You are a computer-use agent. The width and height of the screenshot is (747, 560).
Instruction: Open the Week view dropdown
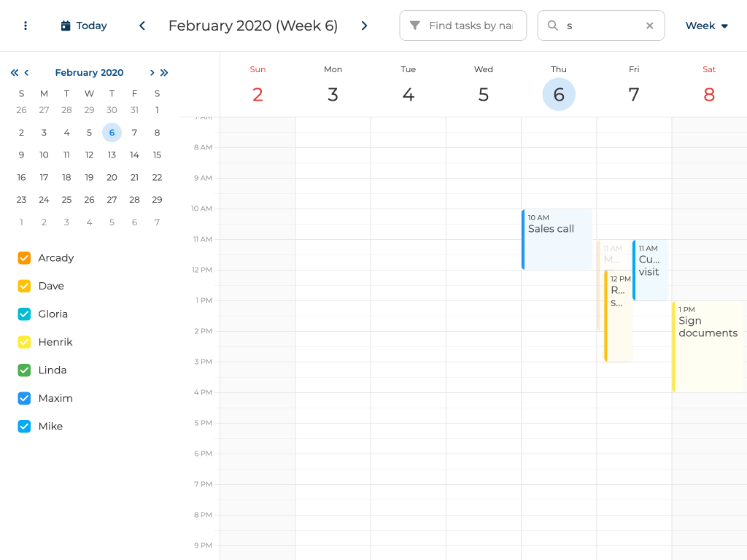coord(706,26)
